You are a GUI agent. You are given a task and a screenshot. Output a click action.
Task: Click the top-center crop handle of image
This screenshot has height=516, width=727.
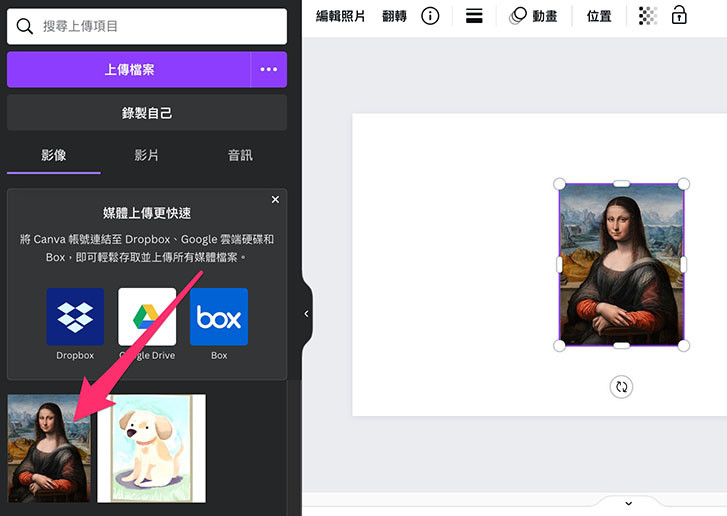[622, 184]
